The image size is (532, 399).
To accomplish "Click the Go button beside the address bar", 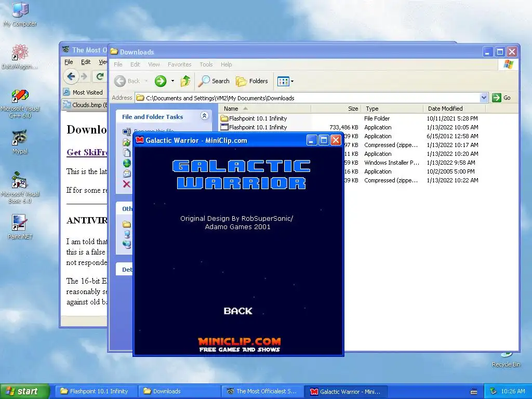I will tap(502, 98).
